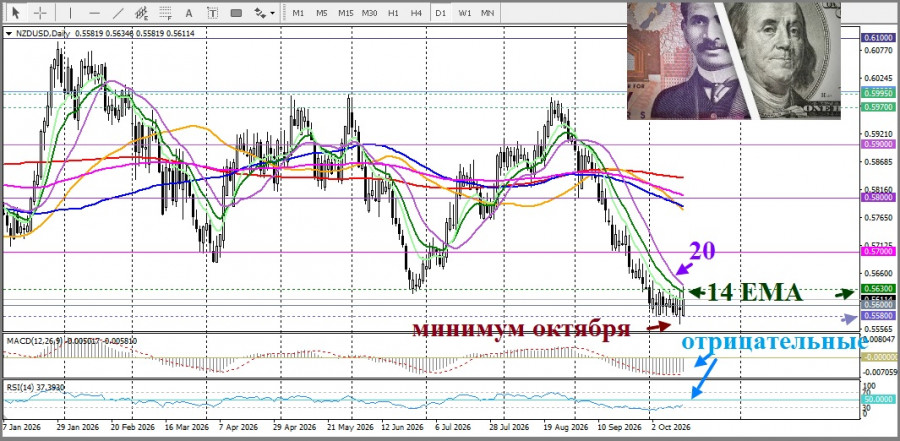Open the arrows tool dropdown arrow
This screenshot has width=900, height=441.
point(273,13)
